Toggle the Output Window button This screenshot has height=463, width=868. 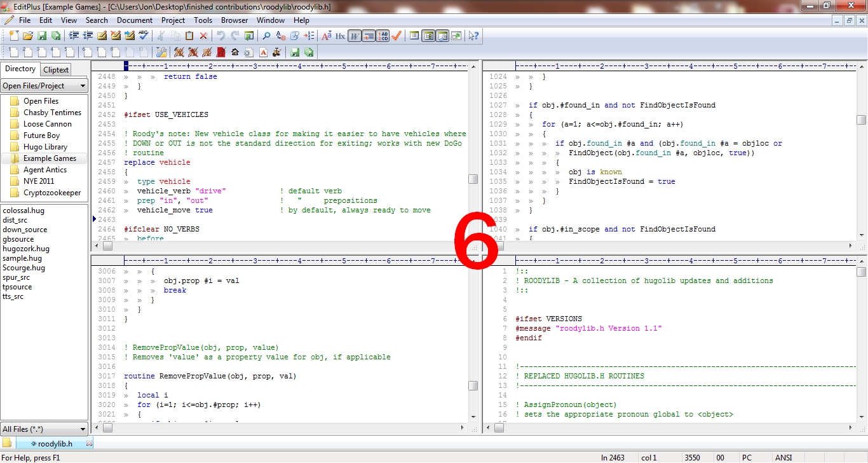click(x=442, y=36)
